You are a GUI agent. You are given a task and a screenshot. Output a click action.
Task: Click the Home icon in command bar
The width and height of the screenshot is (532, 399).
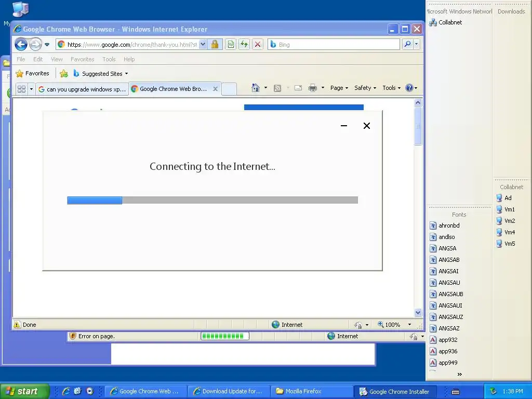(x=256, y=88)
